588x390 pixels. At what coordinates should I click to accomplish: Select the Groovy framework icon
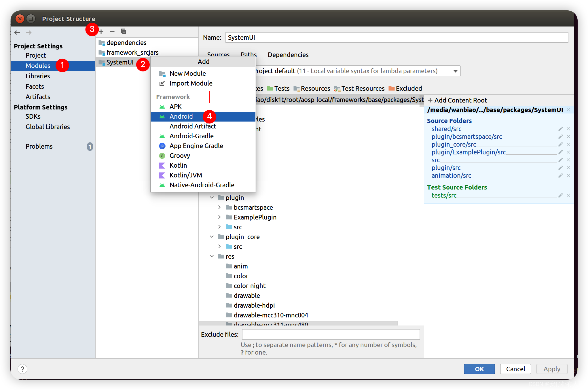pyautogui.click(x=162, y=155)
